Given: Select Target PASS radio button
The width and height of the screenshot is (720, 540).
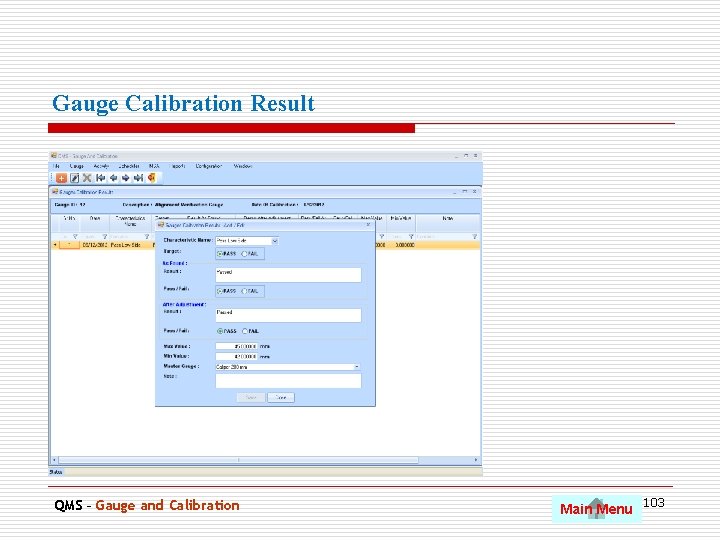Looking at the screenshot, I should coord(219,254).
